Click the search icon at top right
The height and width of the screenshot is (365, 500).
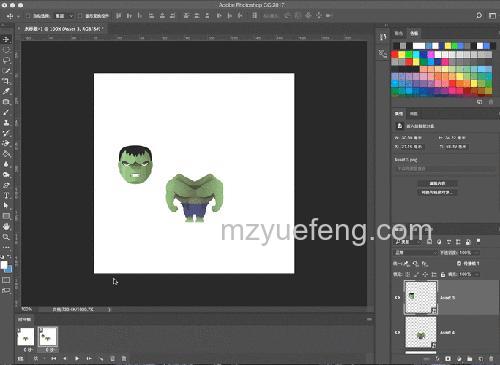[x=479, y=16]
